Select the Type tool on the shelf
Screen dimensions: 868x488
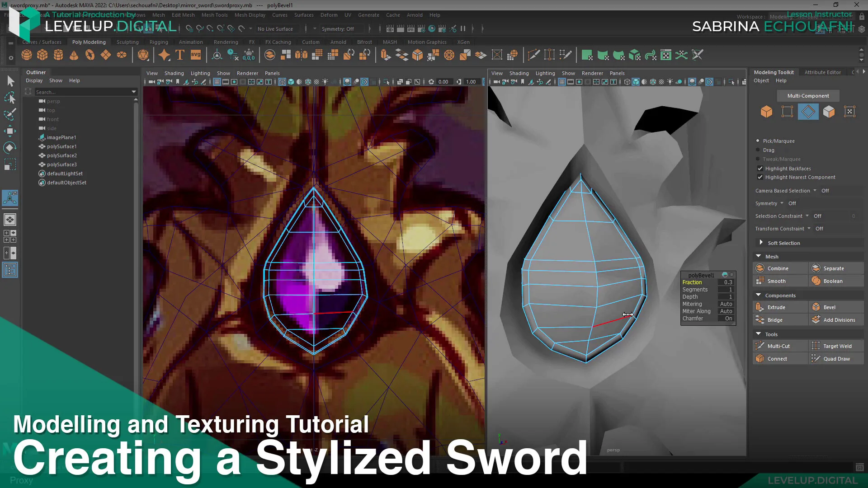[x=179, y=55]
